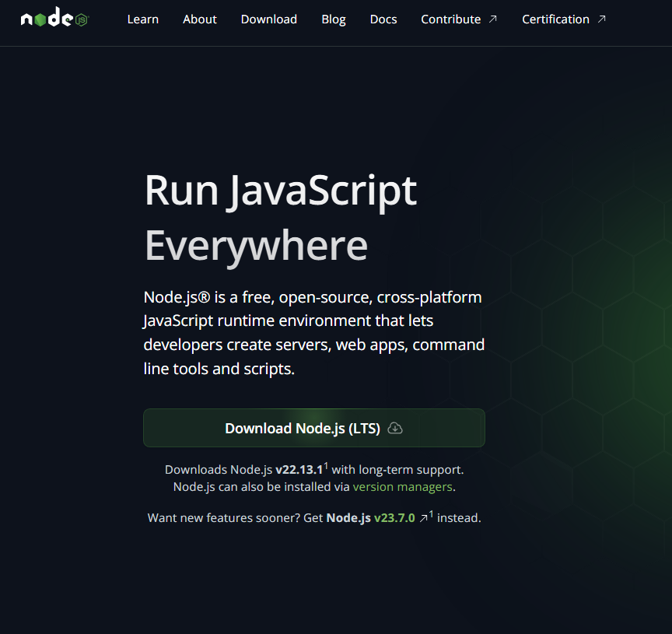Viewport: 672px width, 634px height.
Task: Click the external arrow icon after v23.7.0
Action: 423,518
